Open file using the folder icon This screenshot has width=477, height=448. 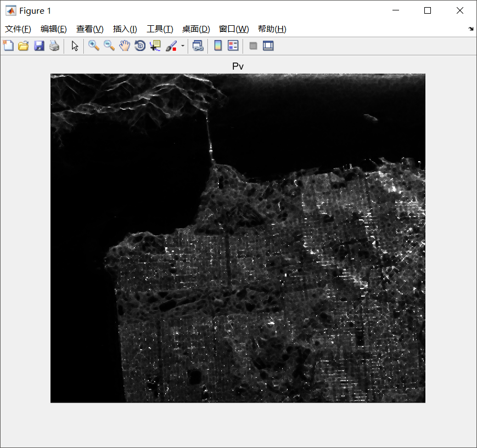(x=24, y=46)
